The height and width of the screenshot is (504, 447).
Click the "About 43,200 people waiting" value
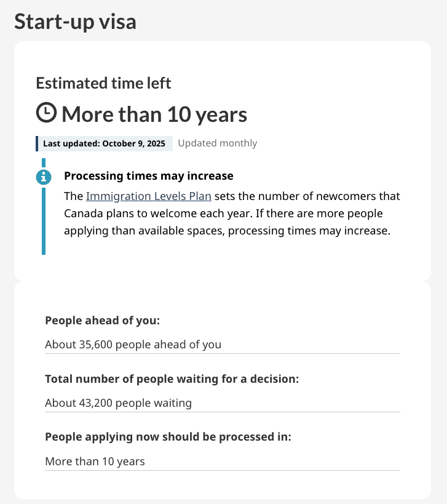(118, 403)
